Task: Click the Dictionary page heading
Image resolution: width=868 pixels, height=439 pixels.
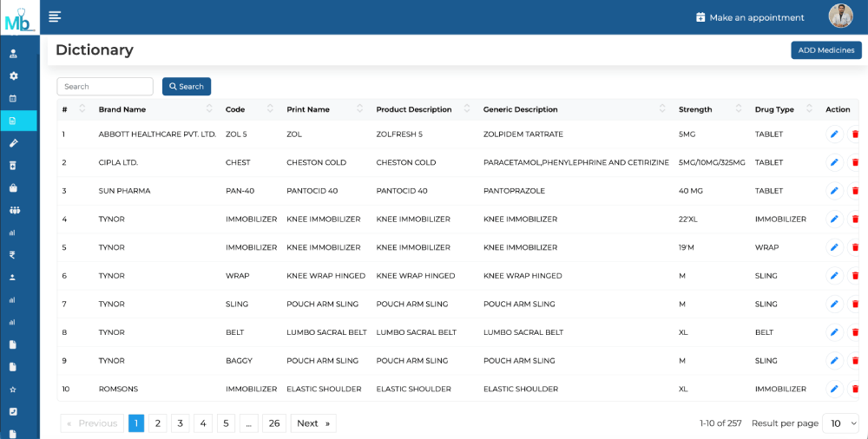Action: 95,49
